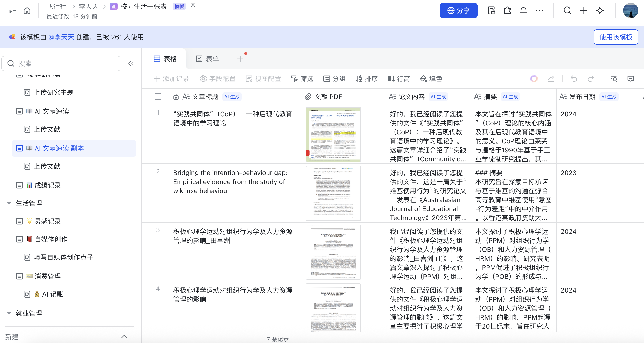Toggle the select-all checkbox in header
Screen dimensions: 644x343
[158, 97]
